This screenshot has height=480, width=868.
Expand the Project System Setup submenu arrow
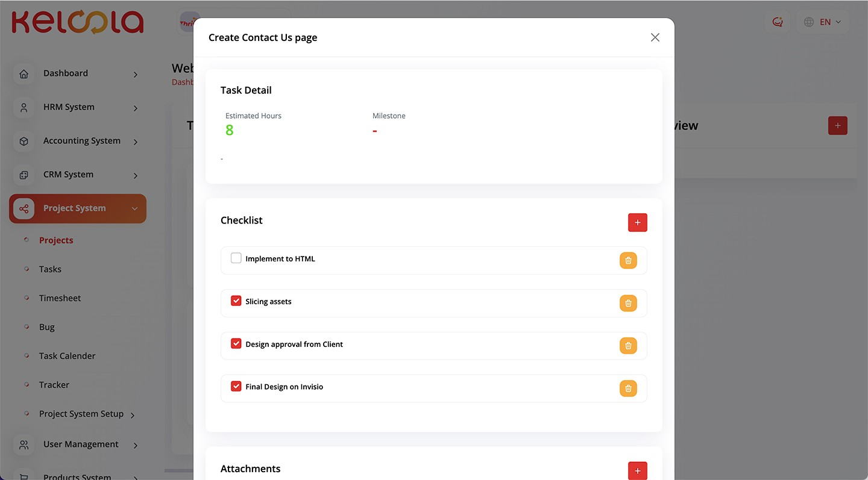point(133,415)
